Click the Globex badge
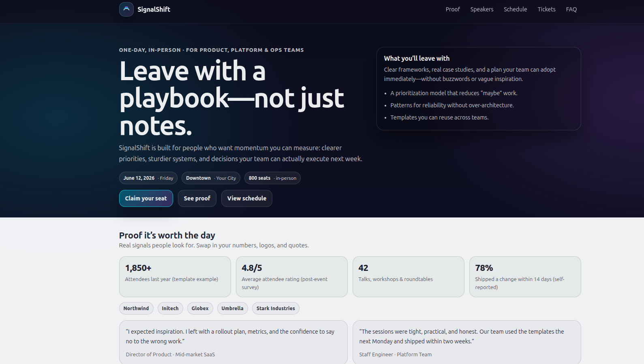644x364 pixels. (x=200, y=308)
